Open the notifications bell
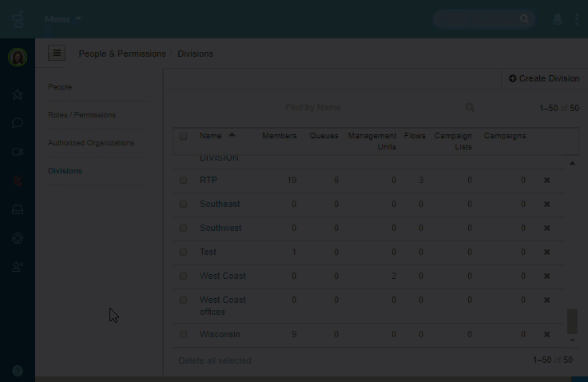Viewport: 588px width, 382px height. coord(558,19)
